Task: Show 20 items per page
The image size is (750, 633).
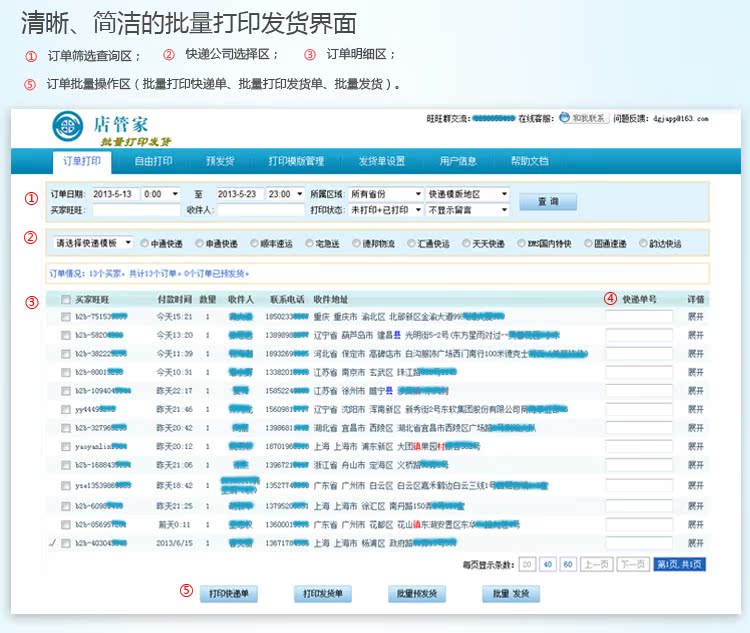Action: click(527, 565)
